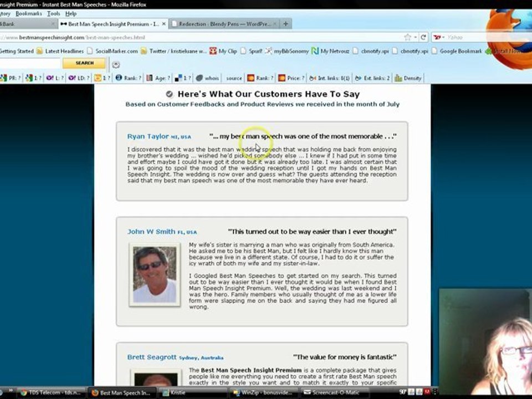The image size is (532, 399).
Task: Click the Alexa Rank indicator
Action: [128, 78]
